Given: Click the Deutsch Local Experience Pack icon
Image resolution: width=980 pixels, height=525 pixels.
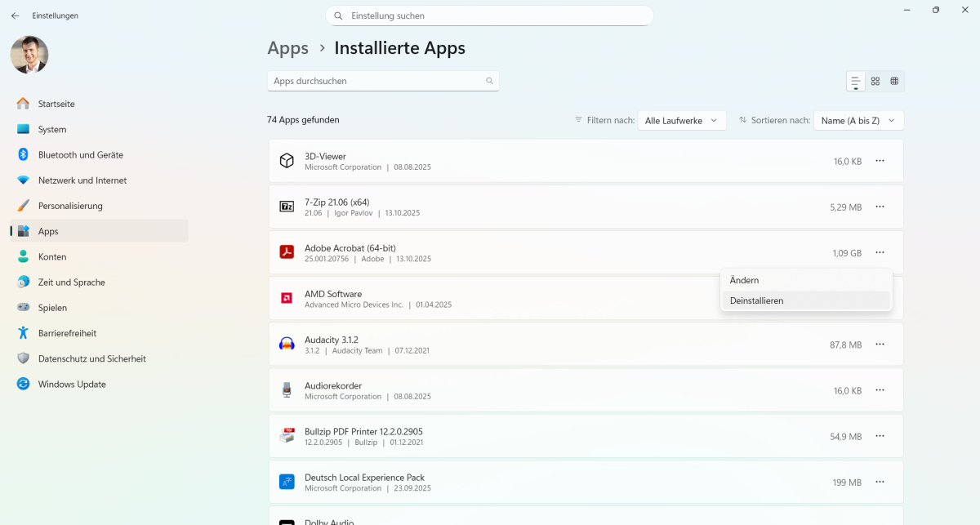Looking at the screenshot, I should coord(287,481).
